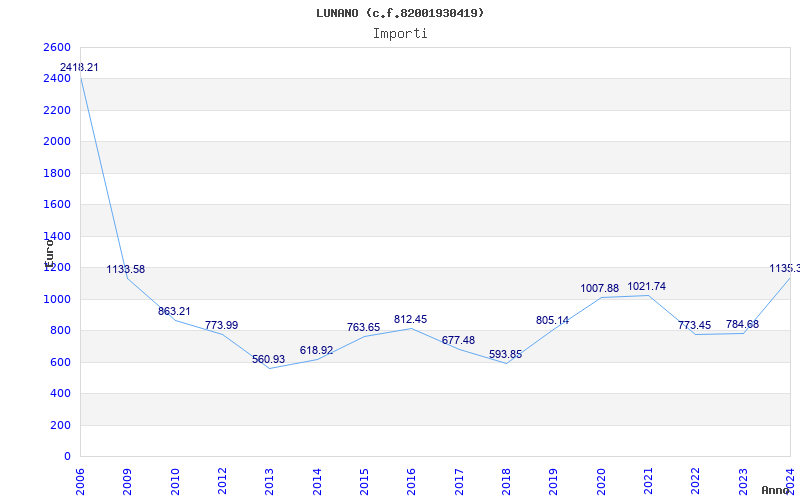Select the data label 784.68
Image resolution: width=800 pixels, height=500 pixels.
742,324
